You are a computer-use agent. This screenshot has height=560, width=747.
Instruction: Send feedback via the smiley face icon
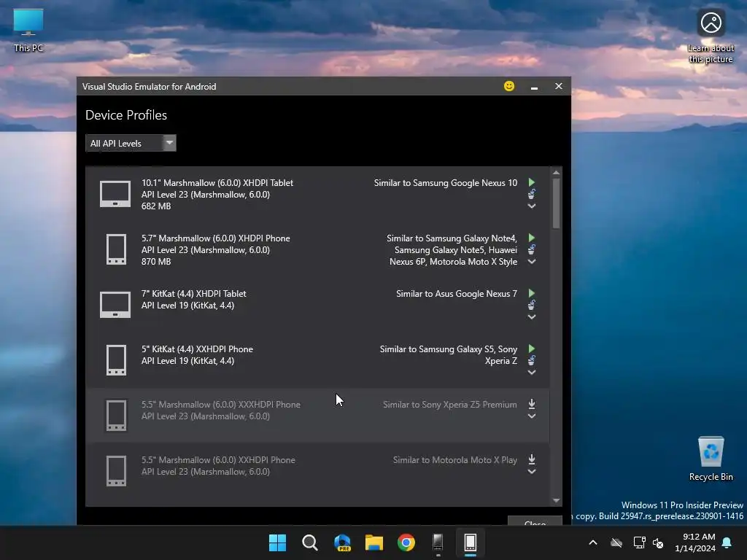click(x=508, y=86)
